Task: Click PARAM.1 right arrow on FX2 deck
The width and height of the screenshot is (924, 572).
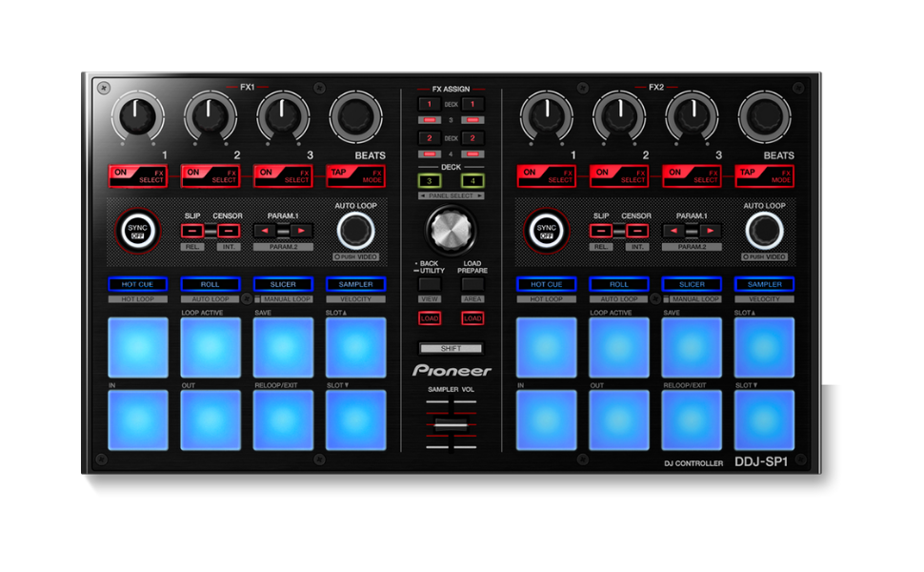Action: click(x=710, y=231)
